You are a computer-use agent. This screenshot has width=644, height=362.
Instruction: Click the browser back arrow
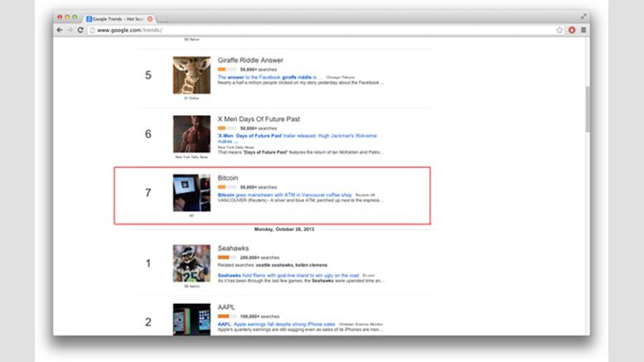[60, 30]
